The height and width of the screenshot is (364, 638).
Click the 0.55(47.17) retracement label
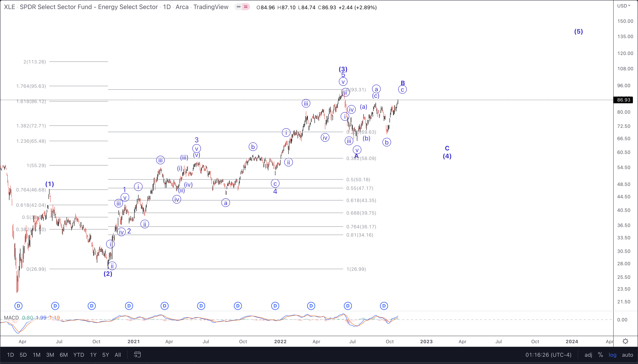tap(360, 188)
